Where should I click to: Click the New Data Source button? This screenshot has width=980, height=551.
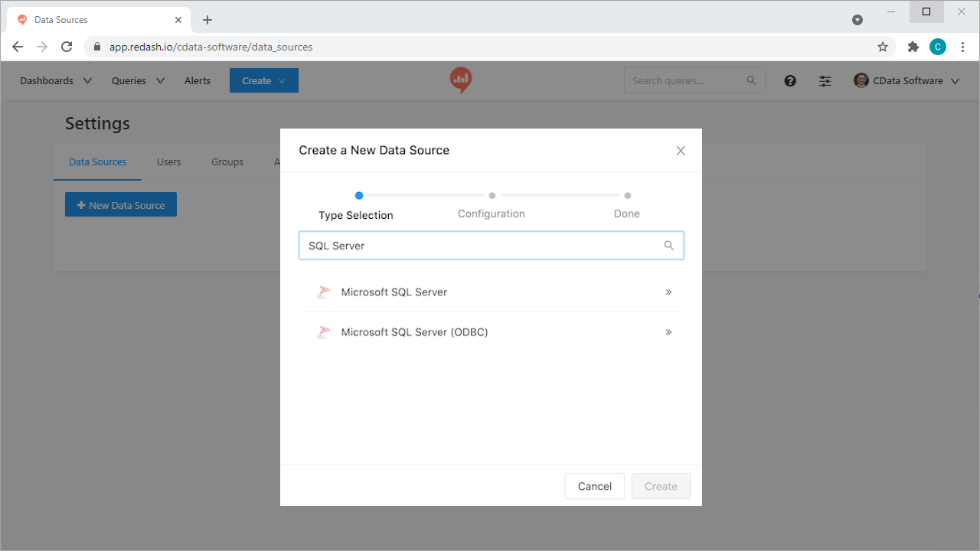[x=121, y=204]
